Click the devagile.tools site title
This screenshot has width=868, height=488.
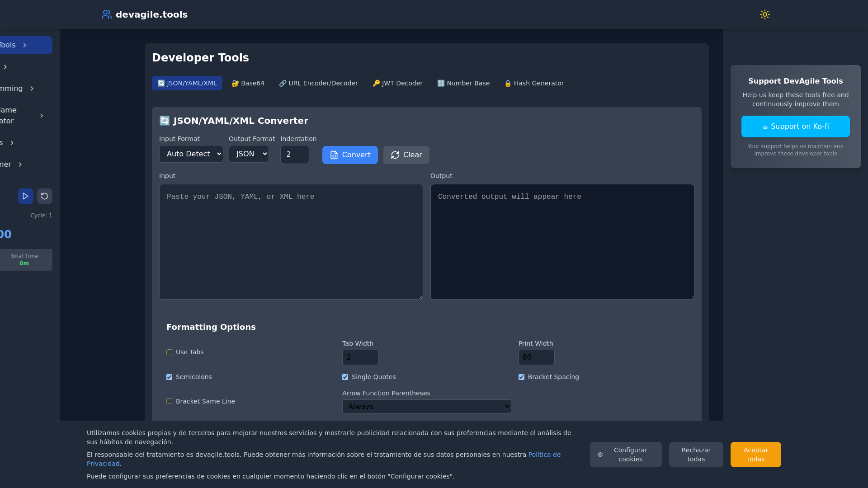click(151, 14)
